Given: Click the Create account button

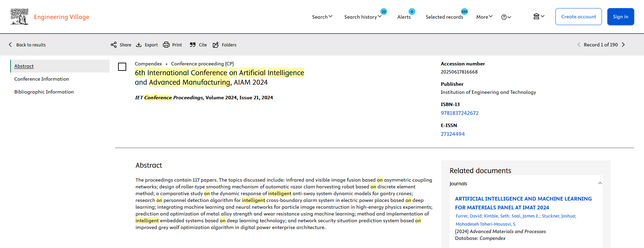Looking at the screenshot, I should 579,17.
